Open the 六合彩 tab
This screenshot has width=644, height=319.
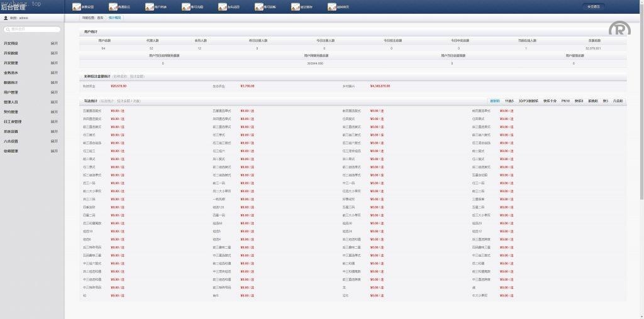618,100
